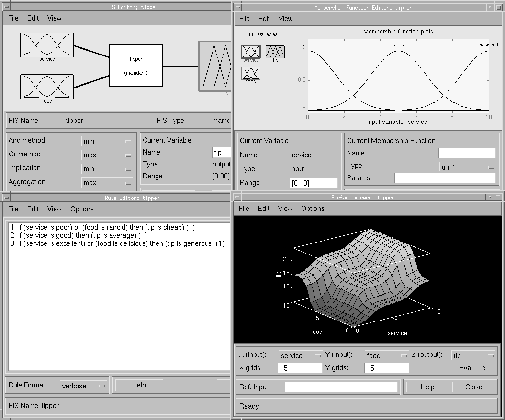Click the Y grids input field

(386, 368)
